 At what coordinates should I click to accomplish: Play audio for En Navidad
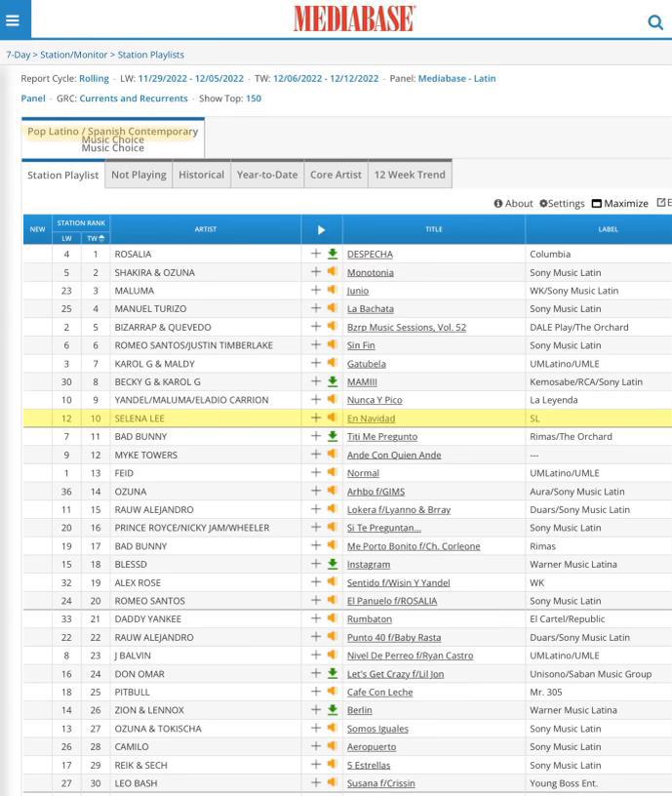[x=333, y=418]
